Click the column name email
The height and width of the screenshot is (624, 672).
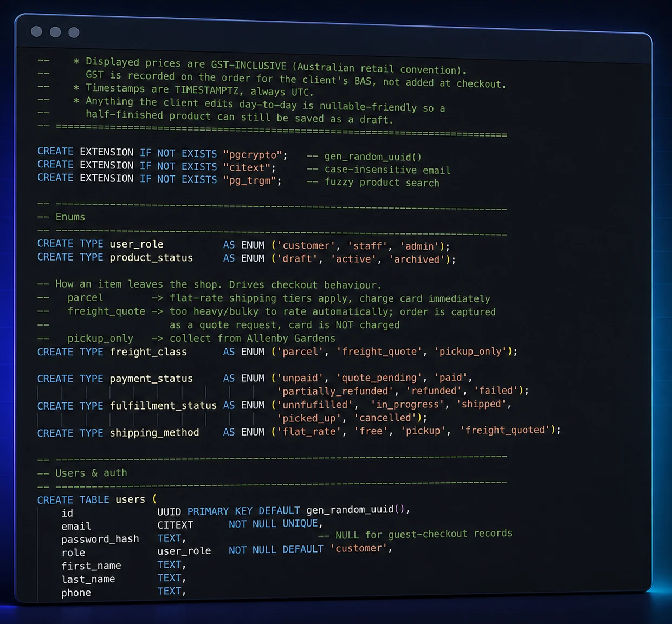(76, 526)
